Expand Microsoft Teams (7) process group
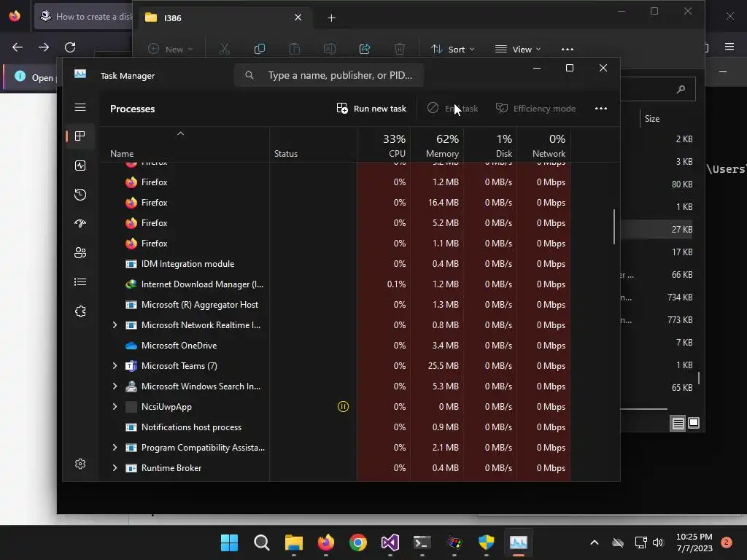 click(115, 366)
